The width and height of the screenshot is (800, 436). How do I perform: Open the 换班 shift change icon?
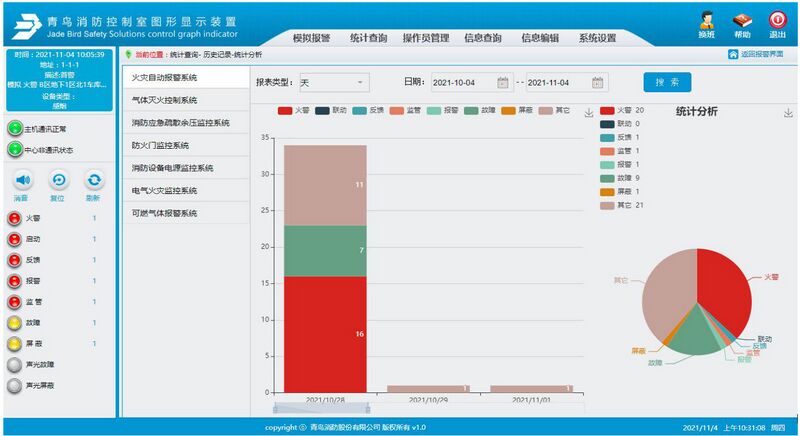click(706, 20)
